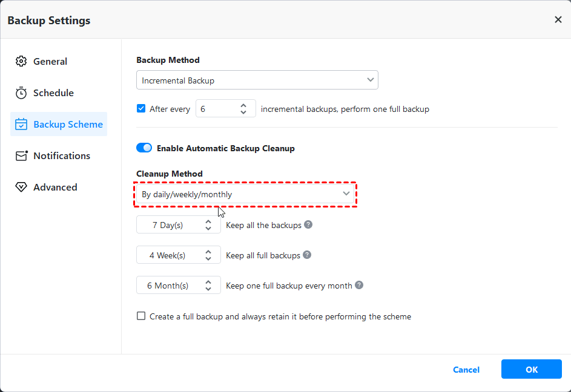The width and height of the screenshot is (571, 392).
Task: Select the General settings gear icon
Action: pyautogui.click(x=21, y=61)
